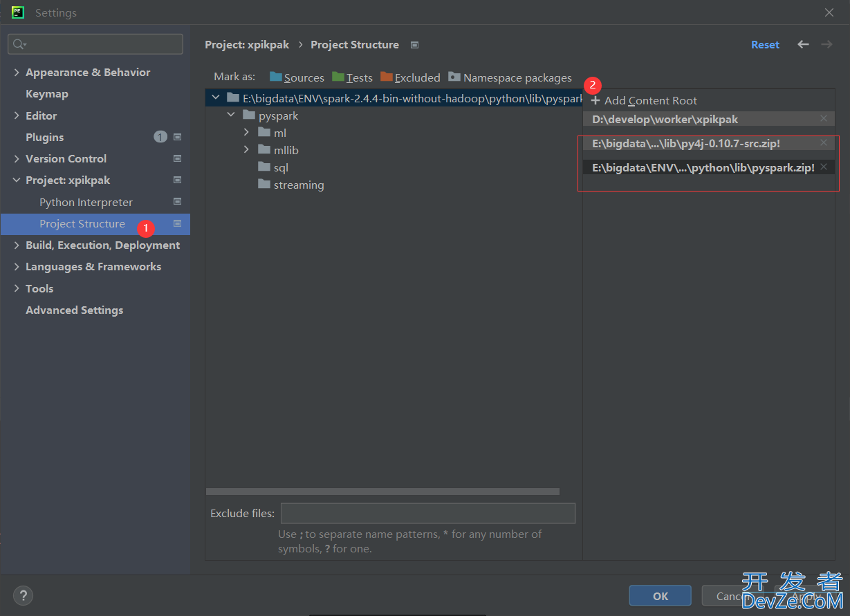
Task: Open Plugins settings page
Action: pyautogui.click(x=44, y=137)
